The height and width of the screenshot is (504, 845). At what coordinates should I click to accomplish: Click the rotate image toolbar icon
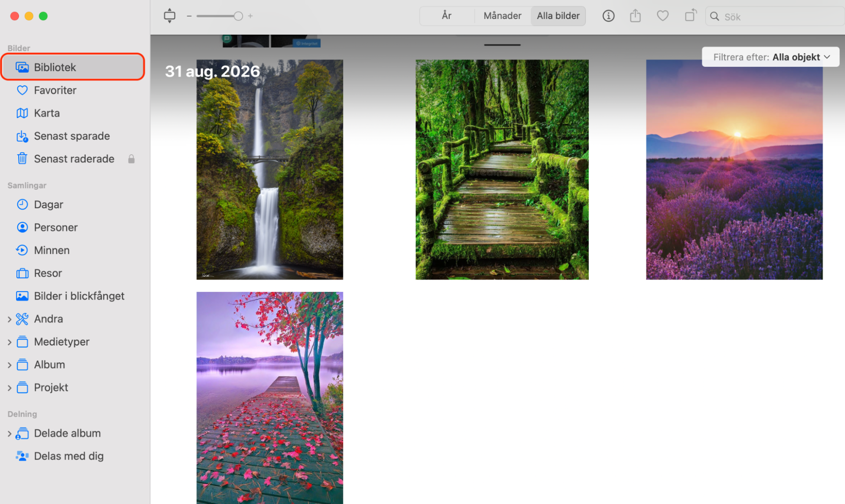click(690, 16)
